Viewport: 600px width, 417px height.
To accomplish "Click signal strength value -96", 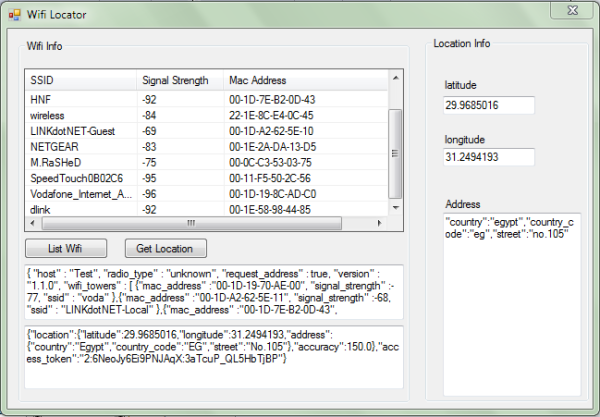I will (x=149, y=194).
